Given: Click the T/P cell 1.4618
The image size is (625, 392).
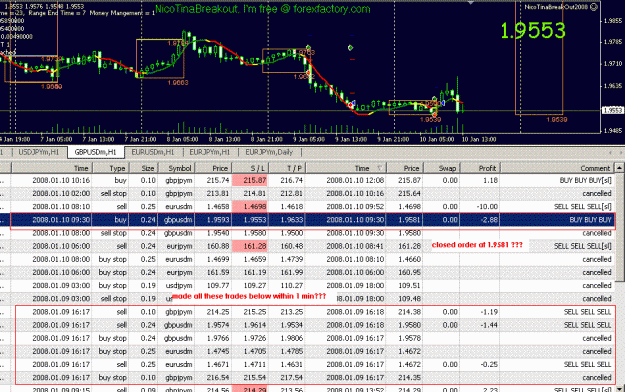Looking at the screenshot, I should [x=291, y=207].
